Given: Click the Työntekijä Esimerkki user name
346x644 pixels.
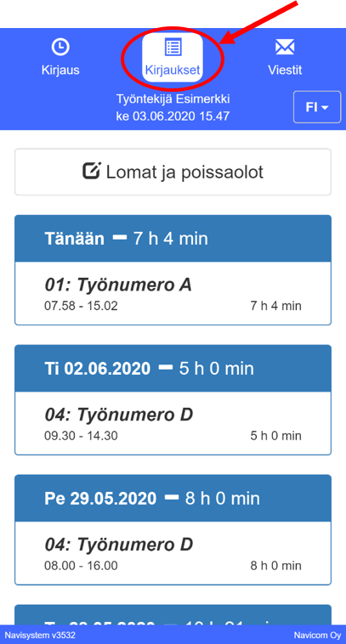Looking at the screenshot, I should point(173,99).
